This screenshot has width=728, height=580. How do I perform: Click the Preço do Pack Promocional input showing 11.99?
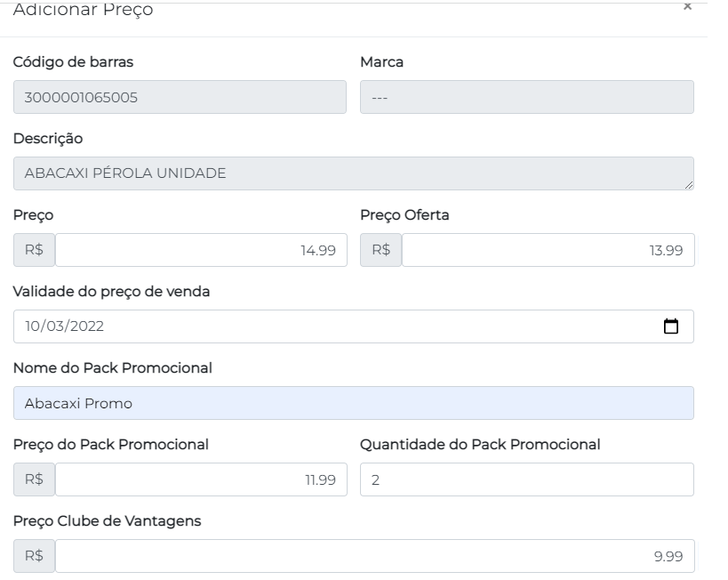(201, 479)
